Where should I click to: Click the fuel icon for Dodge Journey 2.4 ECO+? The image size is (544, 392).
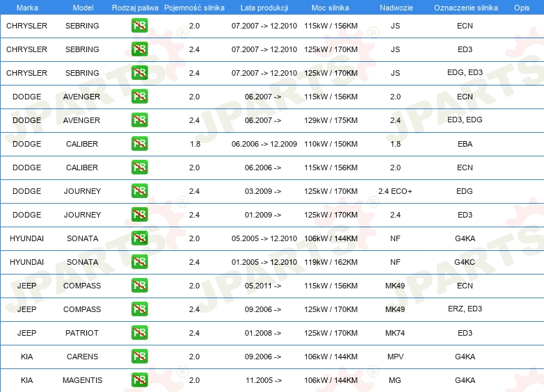(139, 191)
